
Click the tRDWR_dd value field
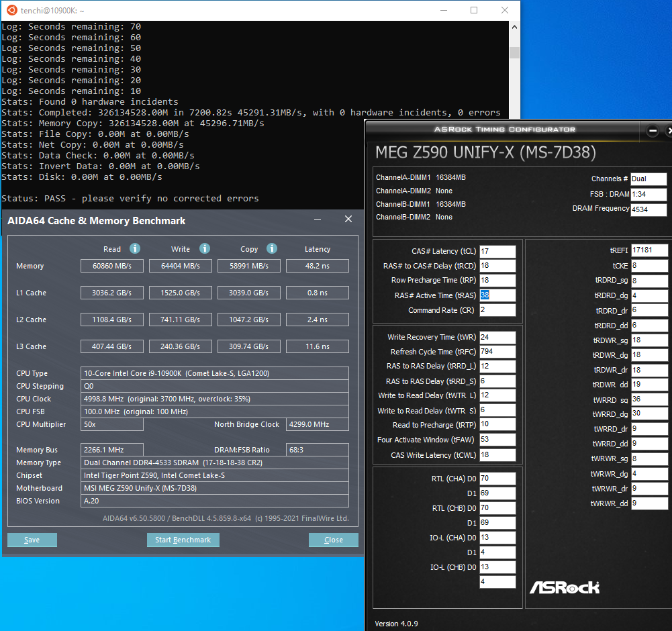(x=649, y=385)
